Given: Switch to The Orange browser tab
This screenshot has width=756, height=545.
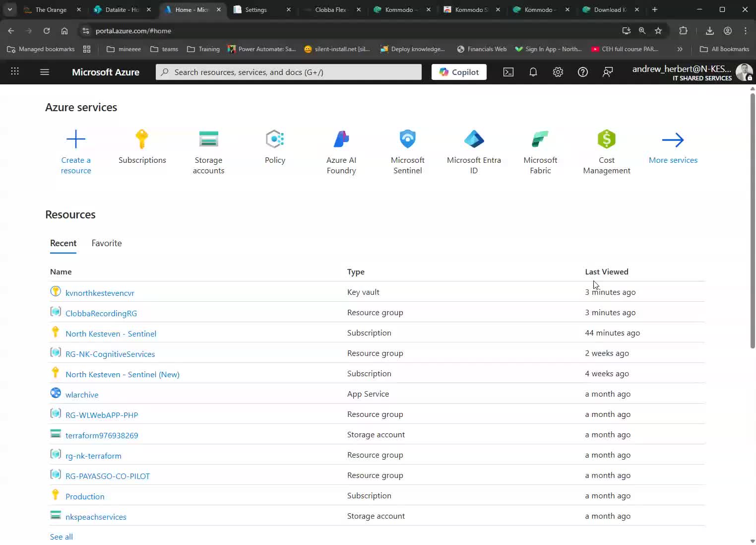Looking at the screenshot, I should coord(51,9).
